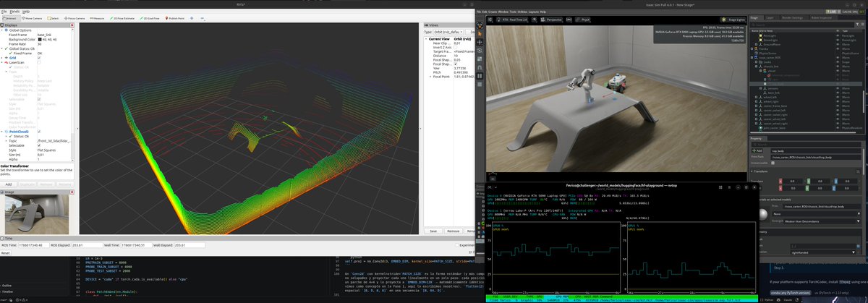Collapse Global Options in RViz Displays
Image resolution: width=868 pixels, height=303 pixels.
(x=2, y=30)
